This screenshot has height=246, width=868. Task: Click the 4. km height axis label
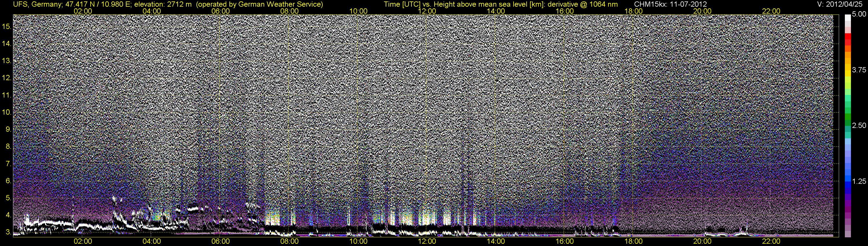click(9, 215)
